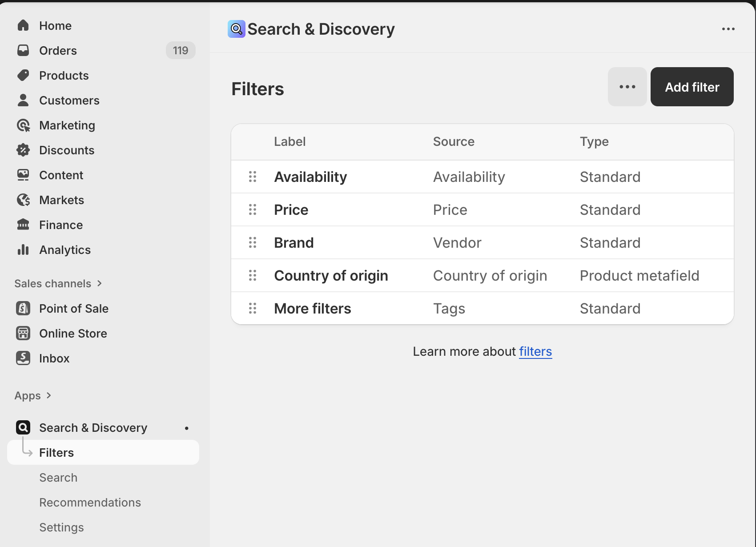The image size is (756, 547).
Task: Expand the Sales channels section
Action: (x=100, y=284)
